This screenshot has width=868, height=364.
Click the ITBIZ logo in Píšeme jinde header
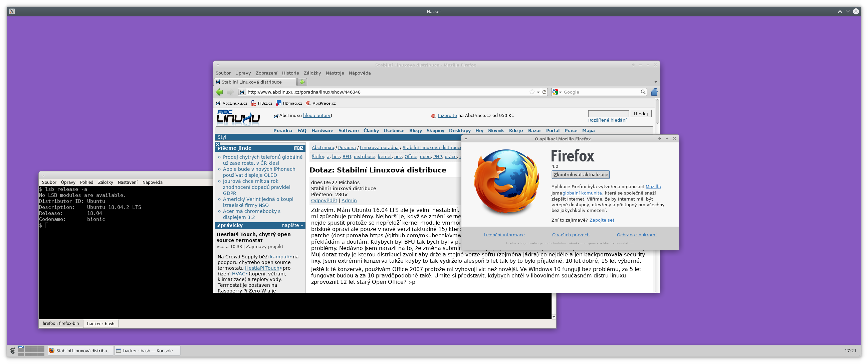tap(298, 148)
